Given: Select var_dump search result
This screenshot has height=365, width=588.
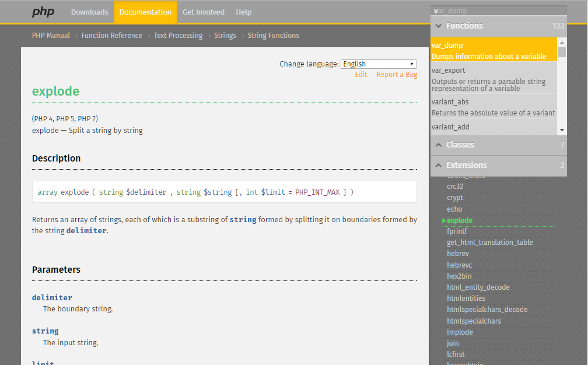Looking at the screenshot, I should [494, 50].
